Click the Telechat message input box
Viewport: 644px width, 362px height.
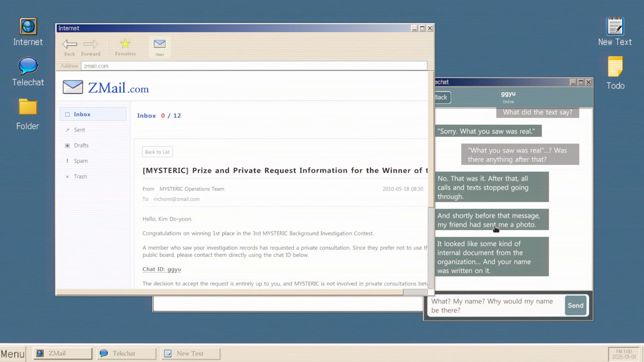496,305
